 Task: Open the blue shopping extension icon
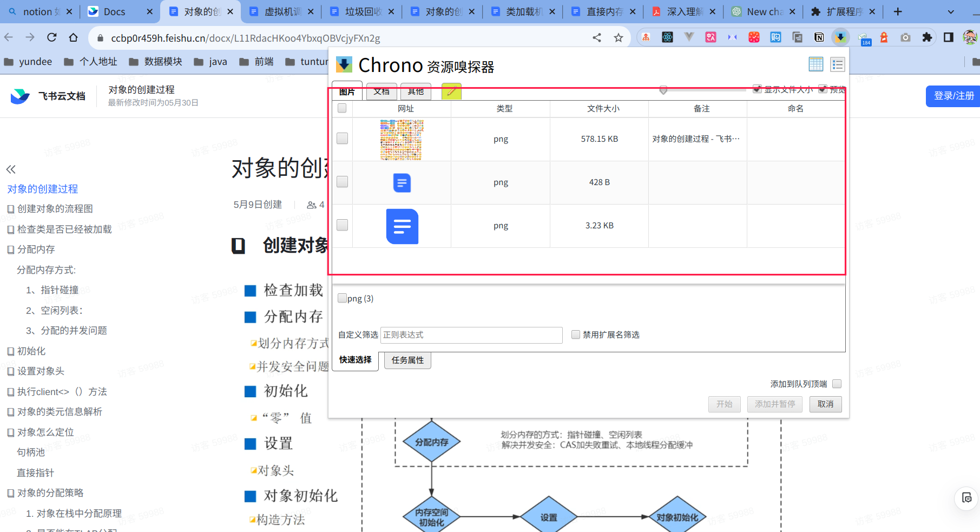(x=775, y=37)
